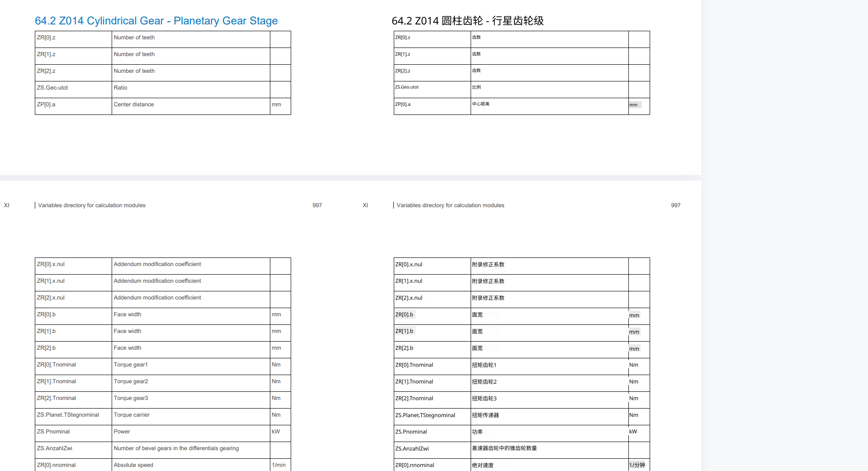Click the 扭矩传递器 description cell
Screen dimensions: 868x471
click(486, 415)
